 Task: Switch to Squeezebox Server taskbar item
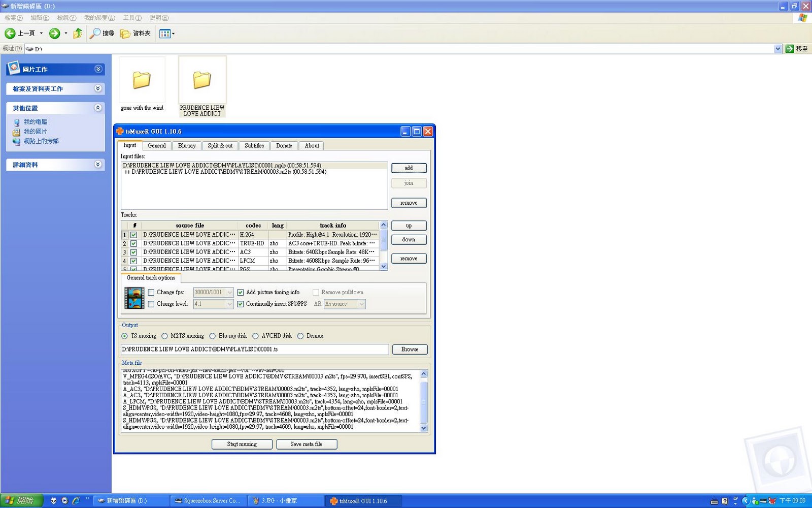[208, 501]
